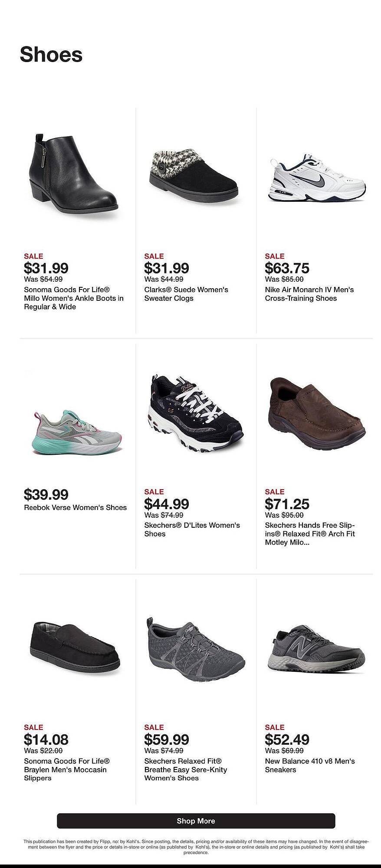Click the white Nike sneaker image

317,178
